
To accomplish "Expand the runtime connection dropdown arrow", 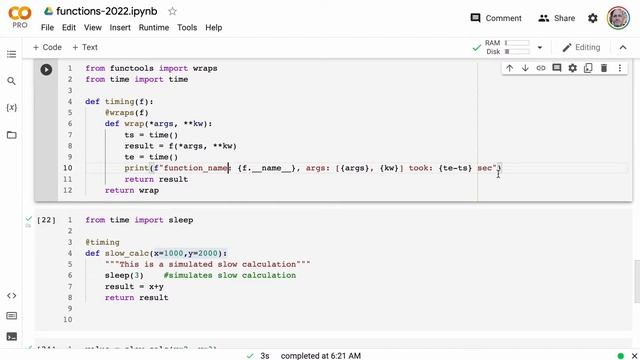I will (540, 47).
